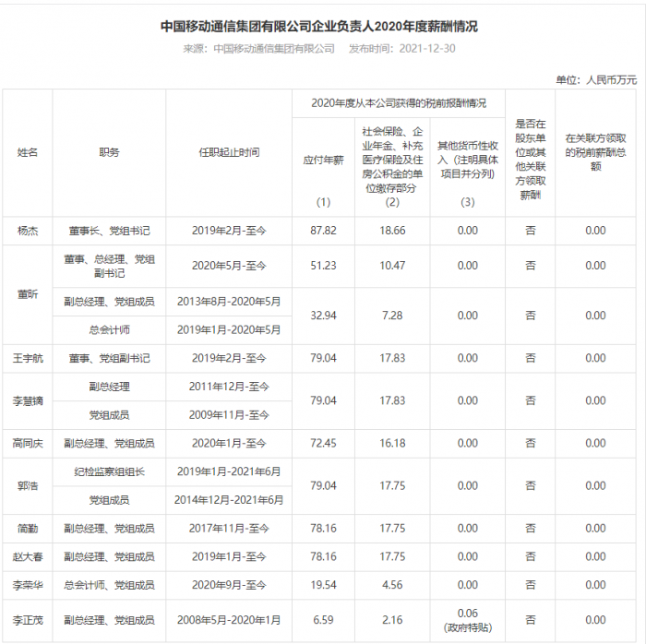Viewport: 646px width, 644px height.
Task: Click the publish date 2021-12-30
Action: pyautogui.click(x=427, y=49)
